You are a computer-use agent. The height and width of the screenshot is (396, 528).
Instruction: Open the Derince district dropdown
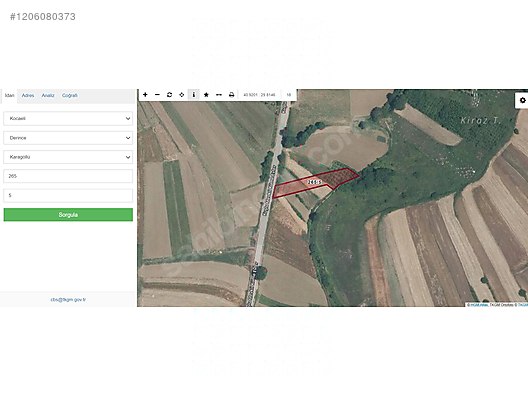[68, 138]
